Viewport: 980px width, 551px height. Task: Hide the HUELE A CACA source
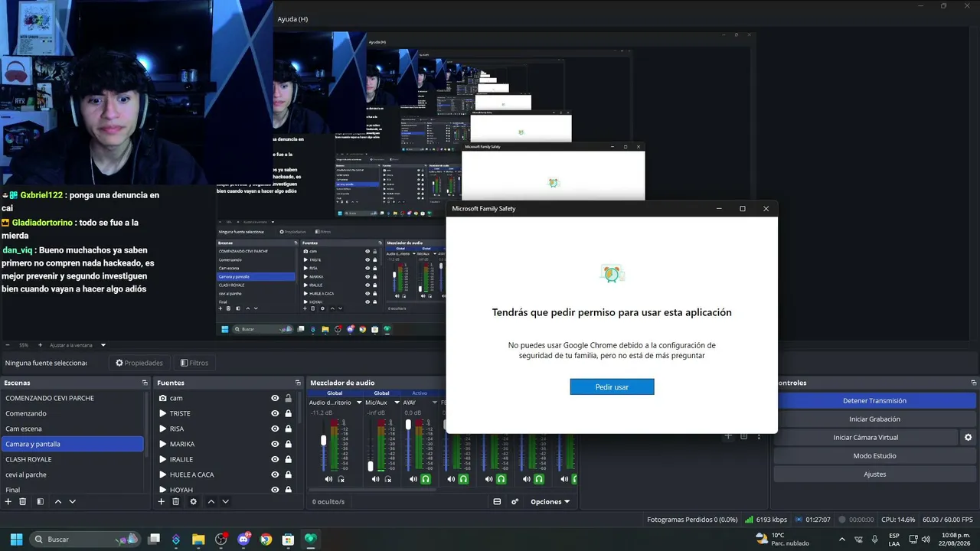pos(275,474)
